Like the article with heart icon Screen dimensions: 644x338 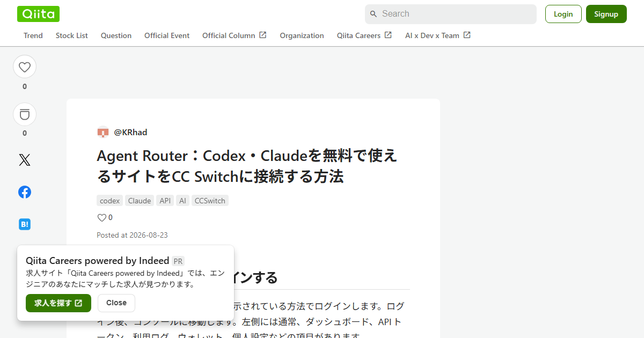(x=25, y=67)
